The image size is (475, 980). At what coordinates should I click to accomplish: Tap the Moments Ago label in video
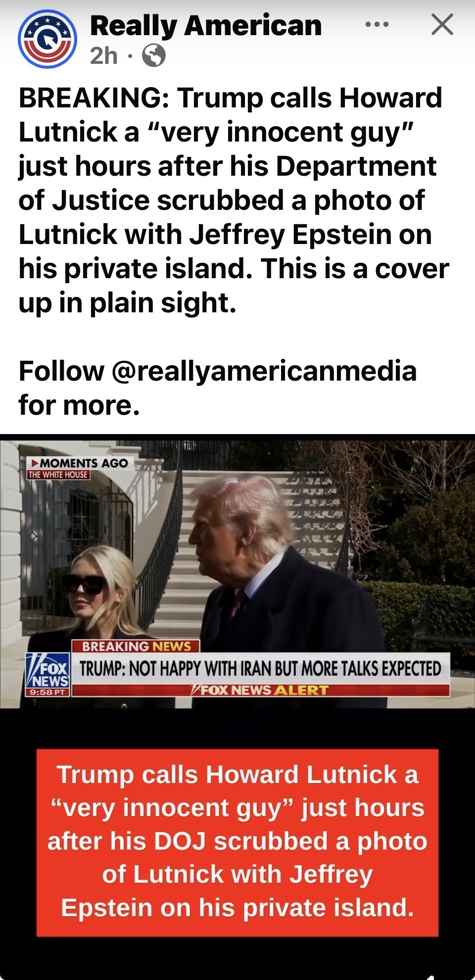click(79, 463)
